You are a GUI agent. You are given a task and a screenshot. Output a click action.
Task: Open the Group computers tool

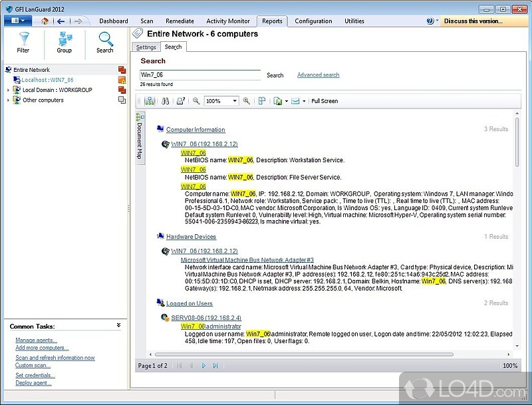pyautogui.click(x=64, y=40)
